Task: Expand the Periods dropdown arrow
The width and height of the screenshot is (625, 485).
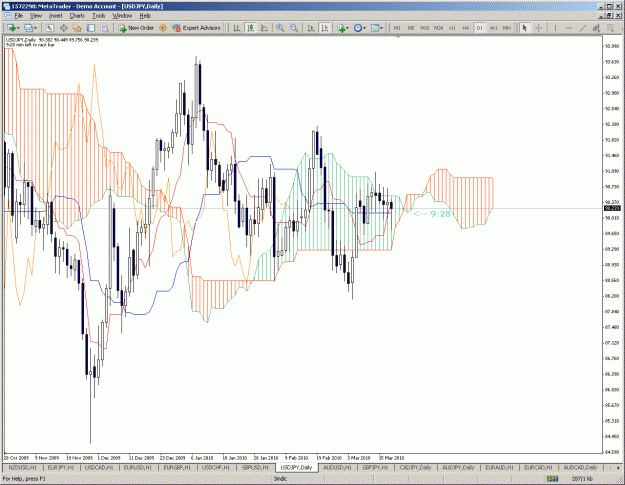Action: [x=364, y=28]
